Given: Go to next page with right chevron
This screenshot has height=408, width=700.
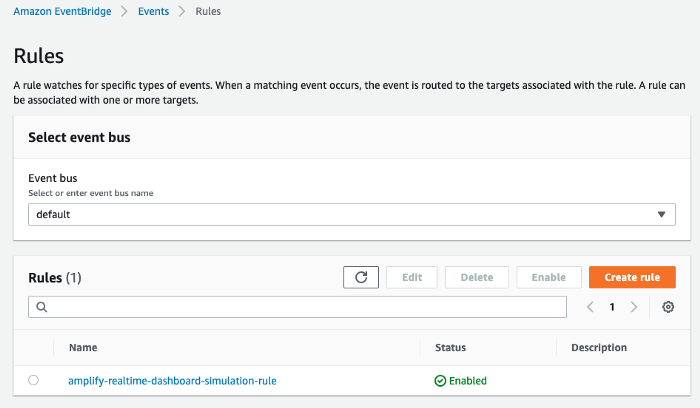Looking at the screenshot, I should point(634,307).
